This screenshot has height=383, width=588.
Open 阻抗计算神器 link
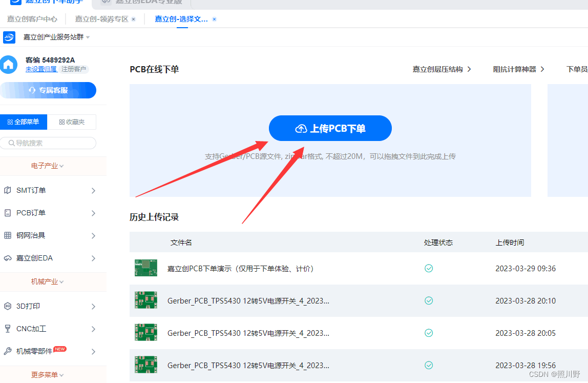[519, 69]
